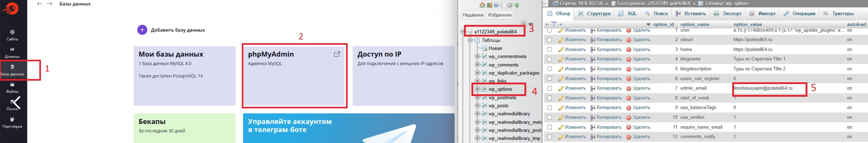The width and height of the screenshot is (868, 143).
Task: Click pencil icon in admin_email row
Action: 561,88
